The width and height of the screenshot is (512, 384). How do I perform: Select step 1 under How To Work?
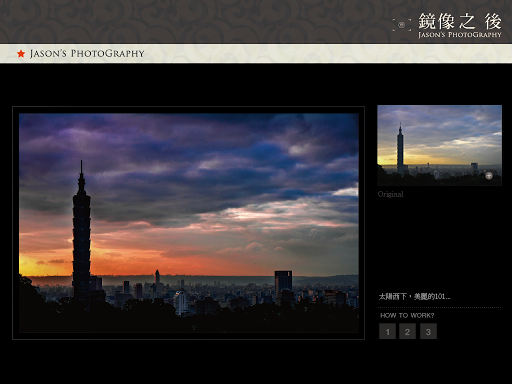[x=387, y=331]
